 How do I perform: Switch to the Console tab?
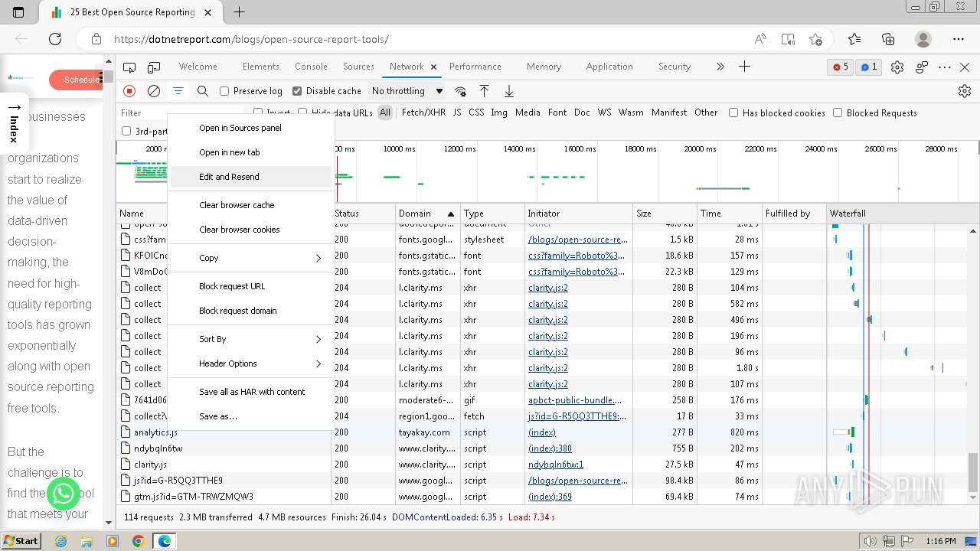click(311, 67)
